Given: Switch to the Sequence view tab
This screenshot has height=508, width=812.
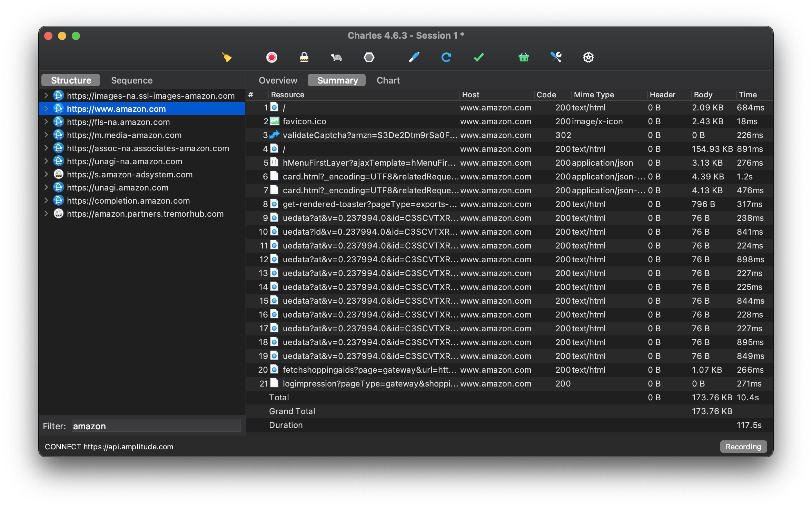Looking at the screenshot, I should (132, 80).
